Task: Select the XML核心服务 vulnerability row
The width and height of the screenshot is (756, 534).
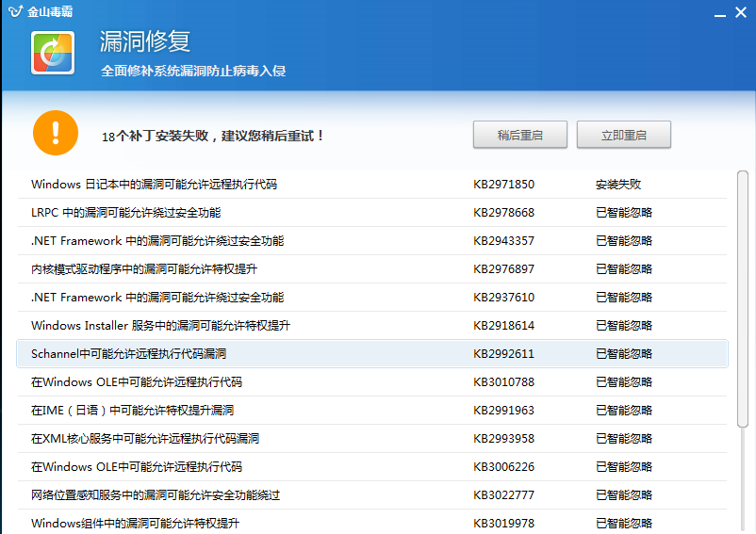Action: pos(144,439)
